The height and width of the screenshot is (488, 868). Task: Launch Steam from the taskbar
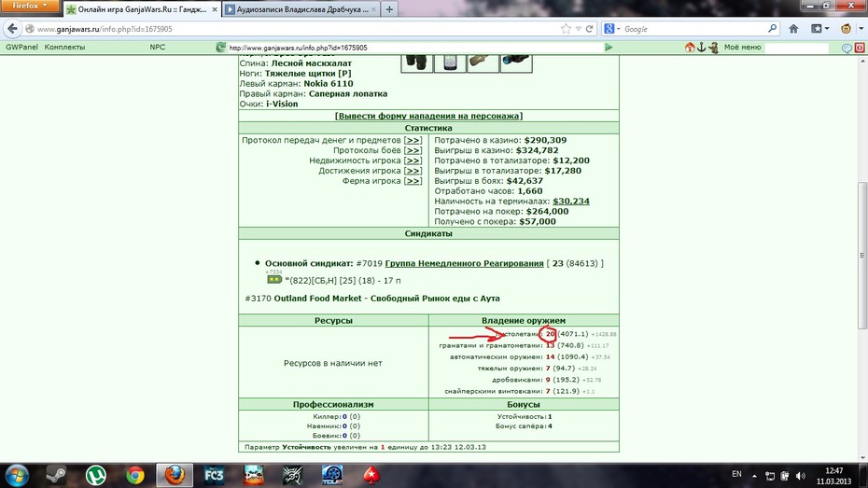click(x=55, y=475)
